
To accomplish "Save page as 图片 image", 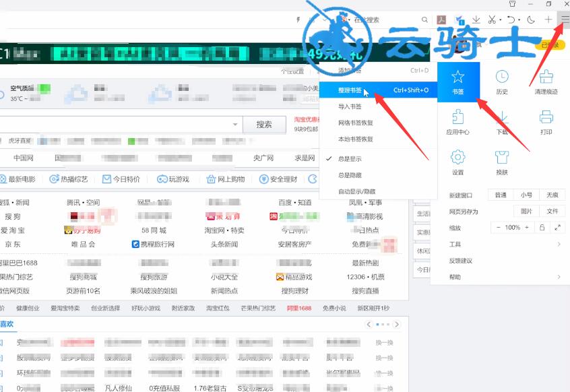I will [x=526, y=211].
